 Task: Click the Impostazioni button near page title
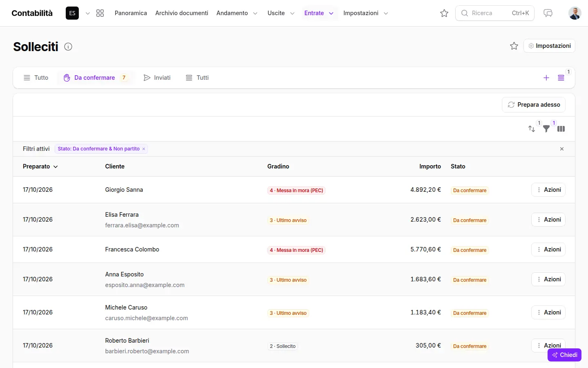549,46
